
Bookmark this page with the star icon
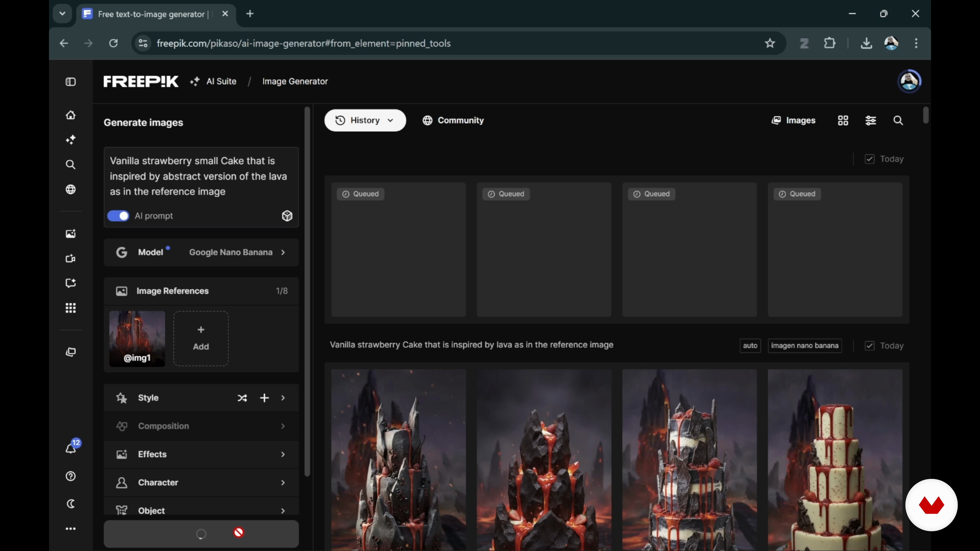coord(770,43)
